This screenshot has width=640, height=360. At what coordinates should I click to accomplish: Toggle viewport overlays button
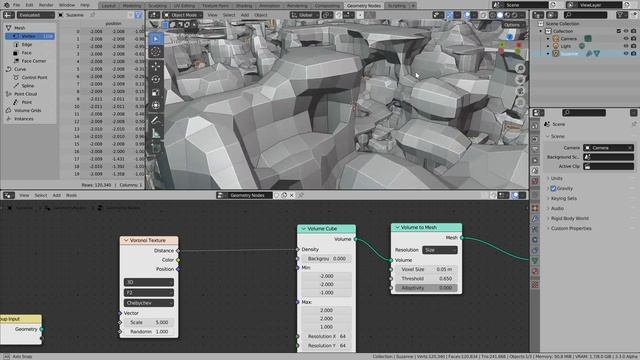[467, 15]
